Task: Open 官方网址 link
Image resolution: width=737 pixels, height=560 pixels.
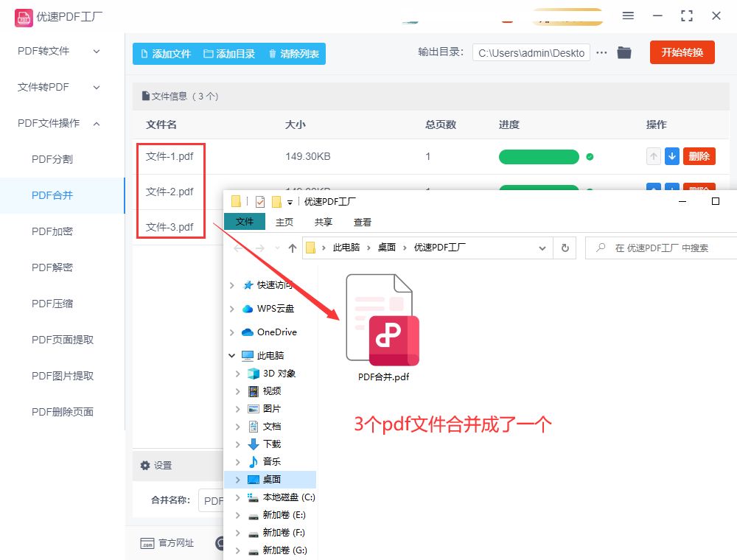Action: click(x=167, y=543)
